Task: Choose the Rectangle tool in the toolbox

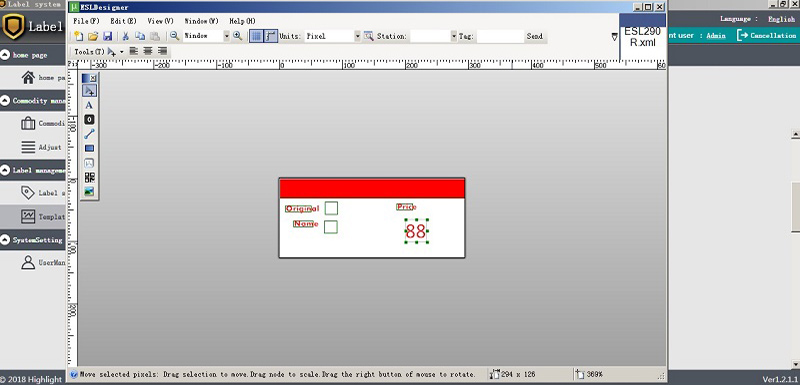Action: [x=89, y=148]
